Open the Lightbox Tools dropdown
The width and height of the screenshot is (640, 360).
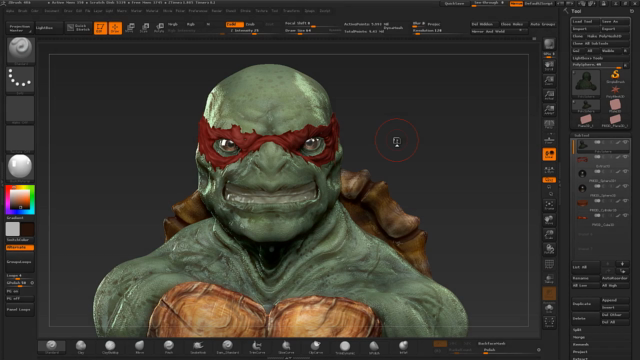(x=600, y=58)
